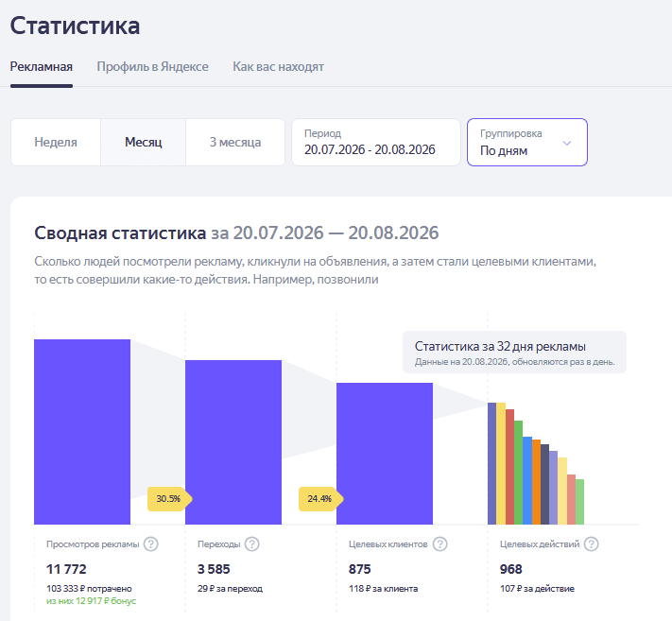
Task: Click salmon pink bar in actions chart
Action: click(x=571, y=499)
